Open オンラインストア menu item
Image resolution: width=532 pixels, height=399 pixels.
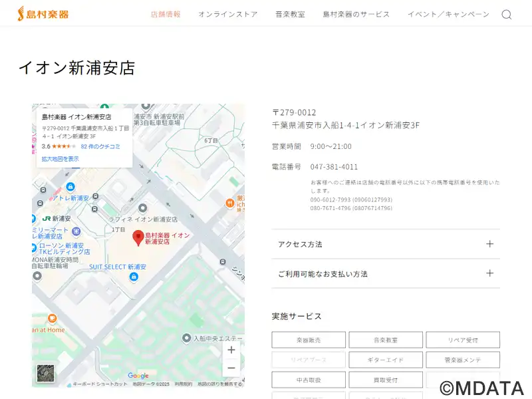(x=228, y=14)
